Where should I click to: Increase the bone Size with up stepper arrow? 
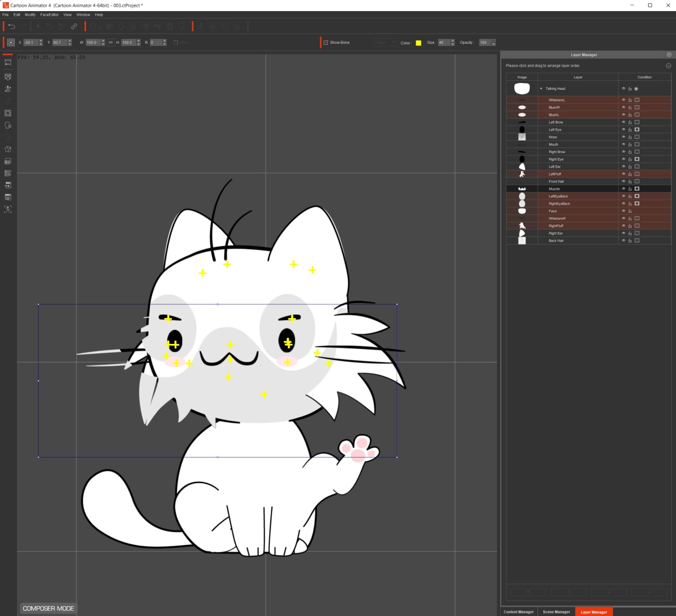click(453, 41)
